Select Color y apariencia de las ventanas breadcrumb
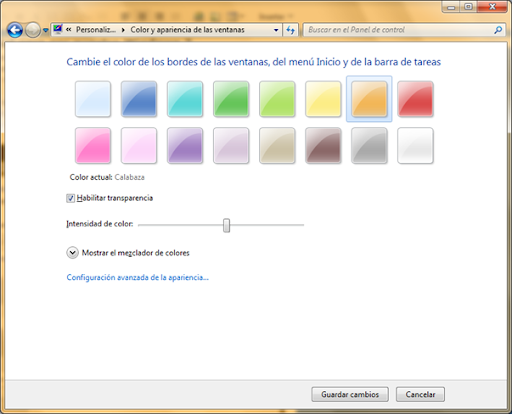The height and width of the screenshot is (414, 512). (x=187, y=30)
